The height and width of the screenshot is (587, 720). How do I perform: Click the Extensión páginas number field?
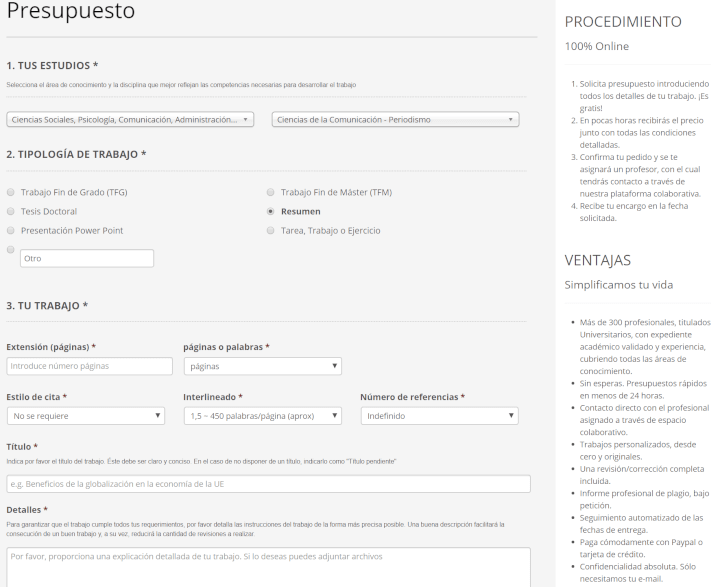(90, 366)
